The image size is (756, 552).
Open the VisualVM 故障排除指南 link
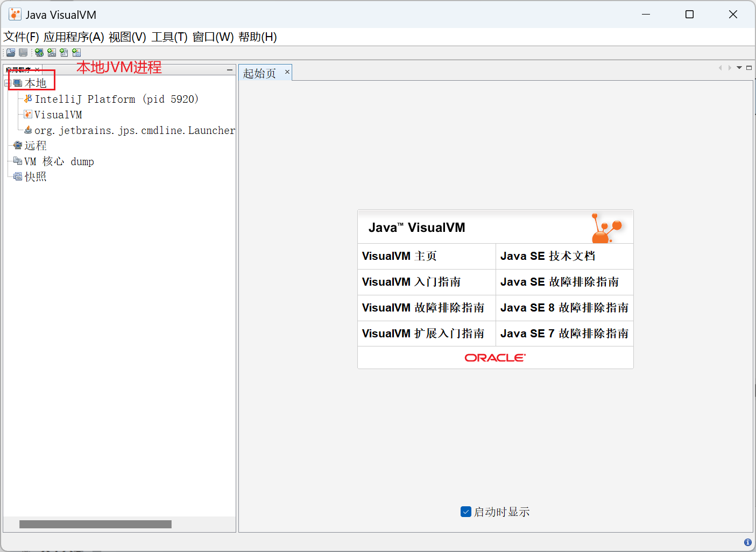[x=423, y=308]
